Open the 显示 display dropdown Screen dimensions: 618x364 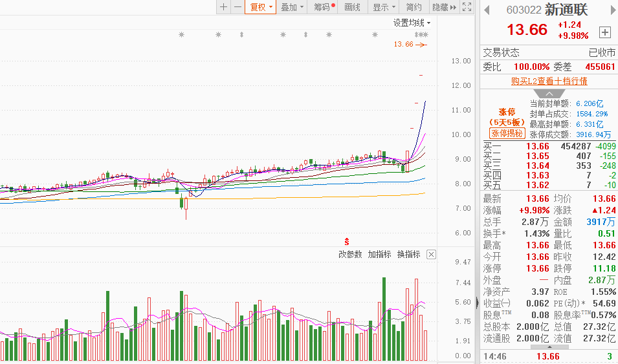(x=384, y=7)
